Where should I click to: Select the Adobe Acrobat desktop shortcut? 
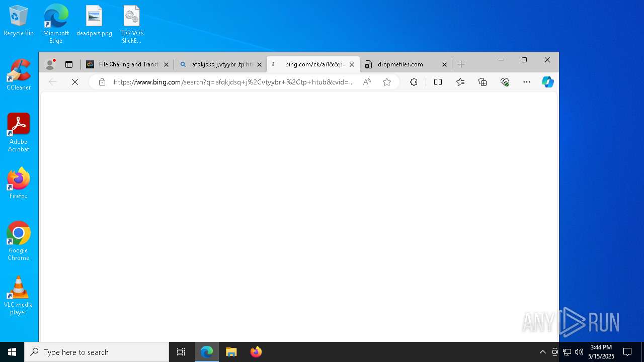19,133
